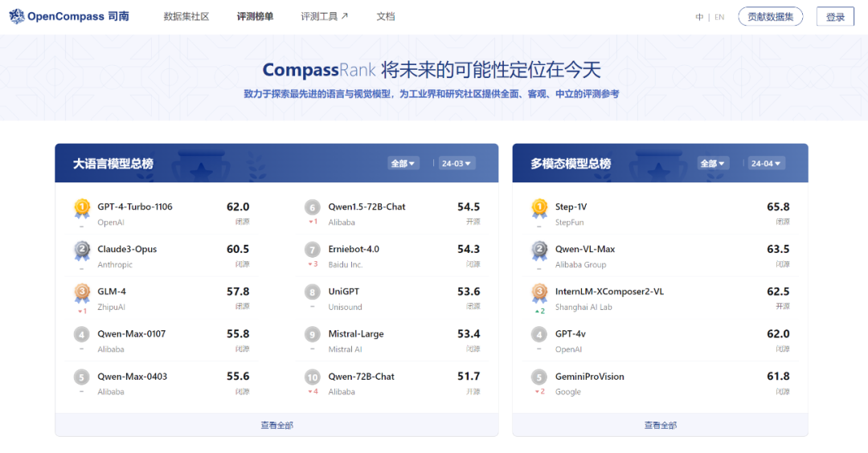Viewport: 868px width, 453px height.
Task: Open 24-04 date dropdown in 多模态模型总榜
Action: pos(766,163)
